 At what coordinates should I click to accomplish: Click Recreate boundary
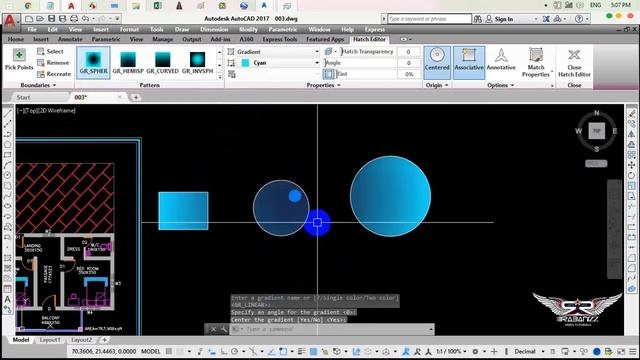54,74
